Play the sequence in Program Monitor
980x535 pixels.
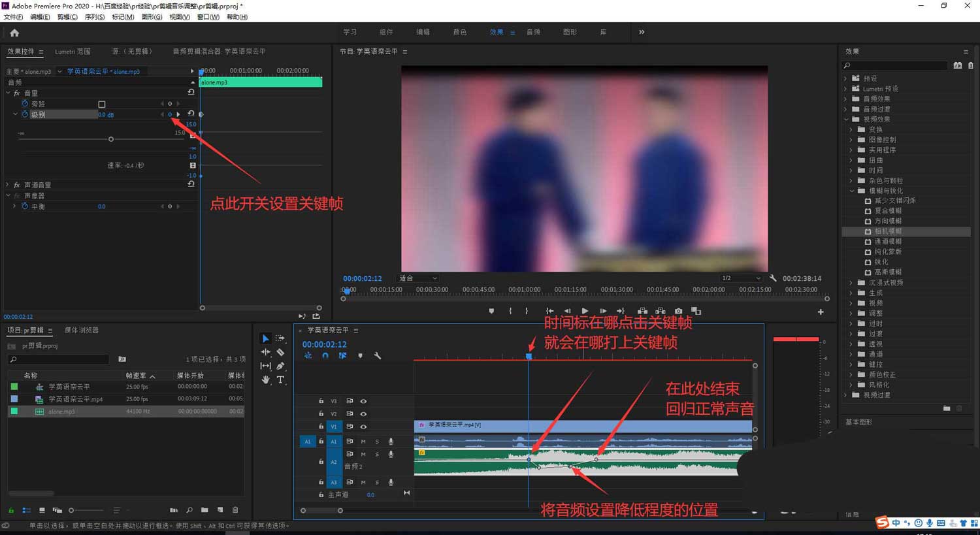(585, 311)
